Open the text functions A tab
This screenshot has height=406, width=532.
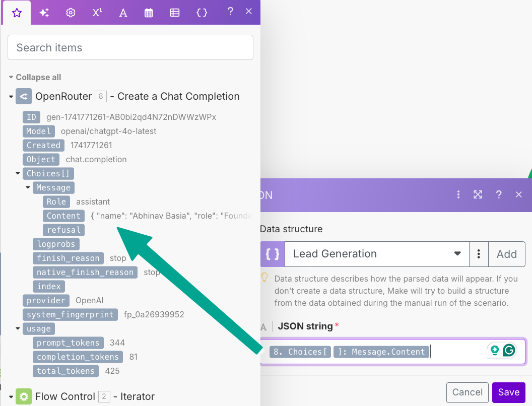coord(123,13)
